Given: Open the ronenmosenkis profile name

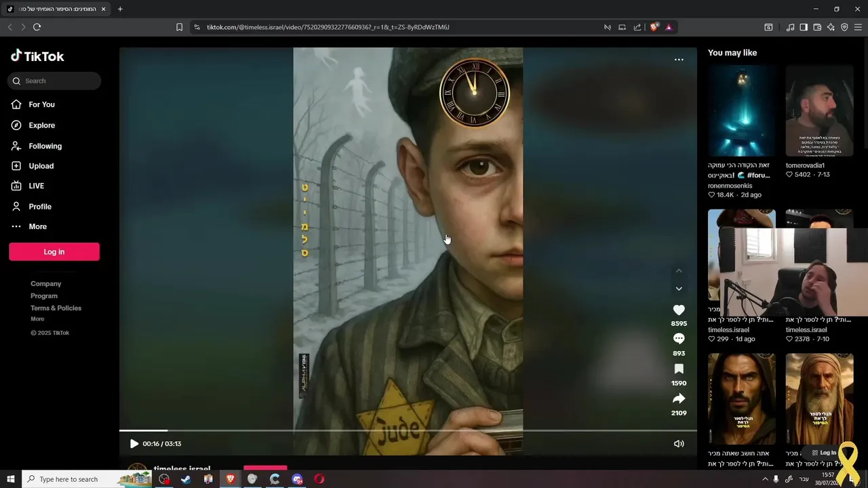Looking at the screenshot, I should coord(730,185).
